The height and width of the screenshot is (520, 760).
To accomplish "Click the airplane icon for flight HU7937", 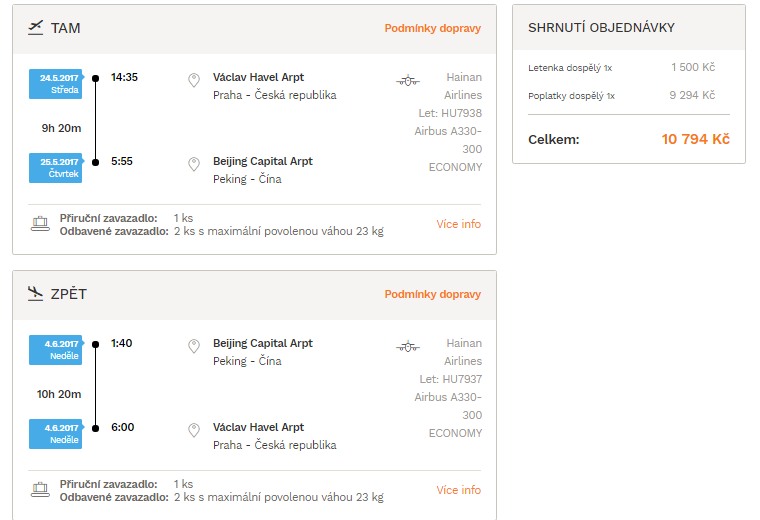I will point(408,347).
